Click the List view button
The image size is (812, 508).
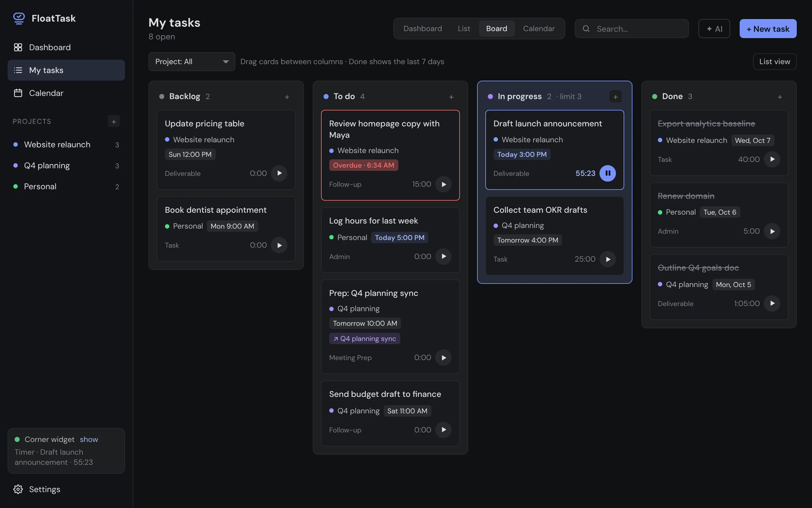click(x=775, y=62)
